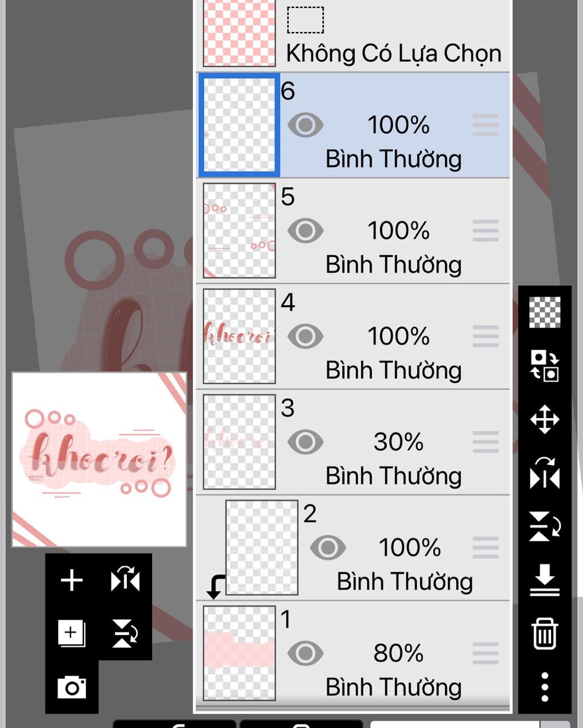
Task: Open the camera import layer icon
Action: coord(72,686)
